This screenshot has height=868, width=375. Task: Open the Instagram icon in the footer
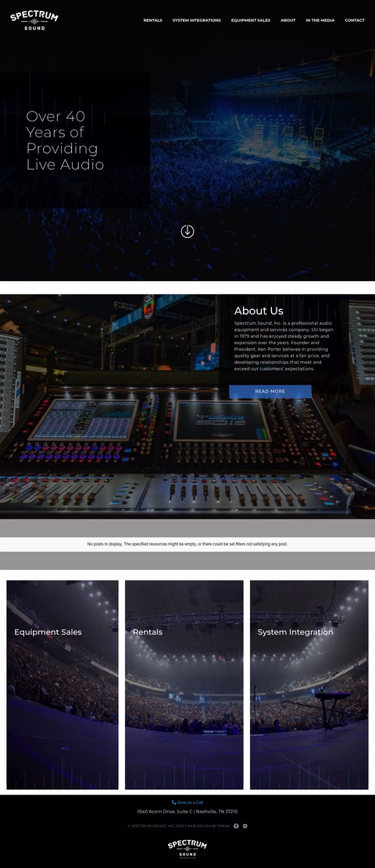[245, 826]
